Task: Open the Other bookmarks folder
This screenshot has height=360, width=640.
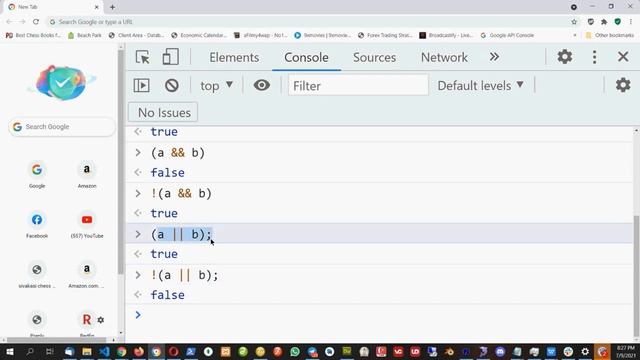Action: [x=611, y=36]
